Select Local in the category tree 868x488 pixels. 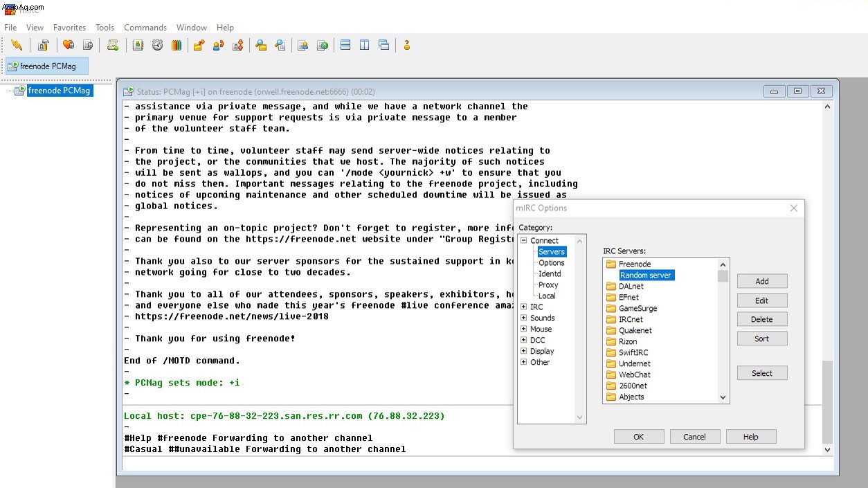point(547,296)
